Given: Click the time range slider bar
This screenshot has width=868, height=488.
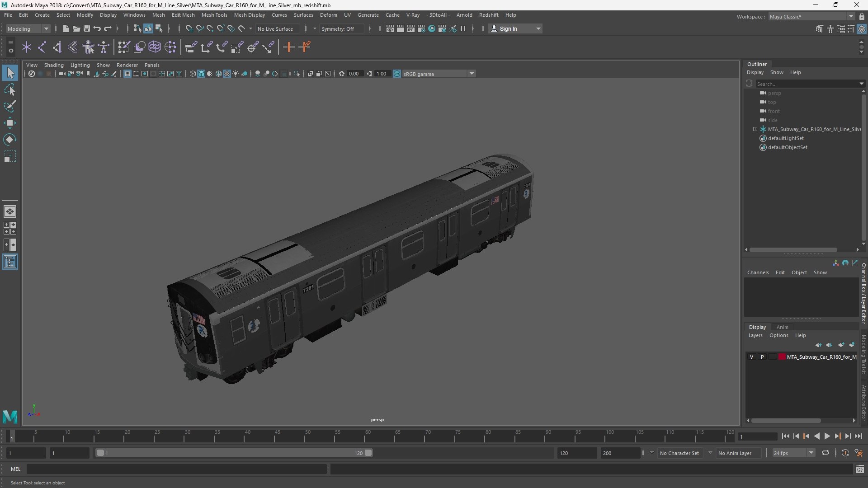Looking at the screenshot, I should coord(234,453).
